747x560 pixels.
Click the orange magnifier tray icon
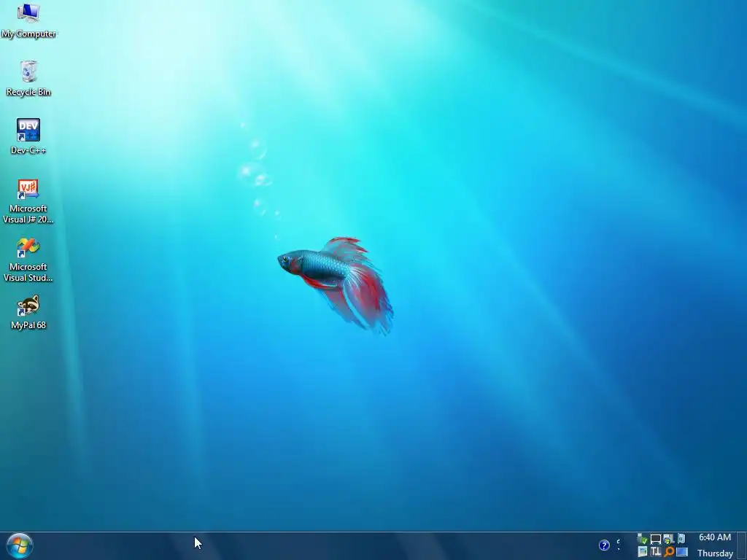click(669, 552)
